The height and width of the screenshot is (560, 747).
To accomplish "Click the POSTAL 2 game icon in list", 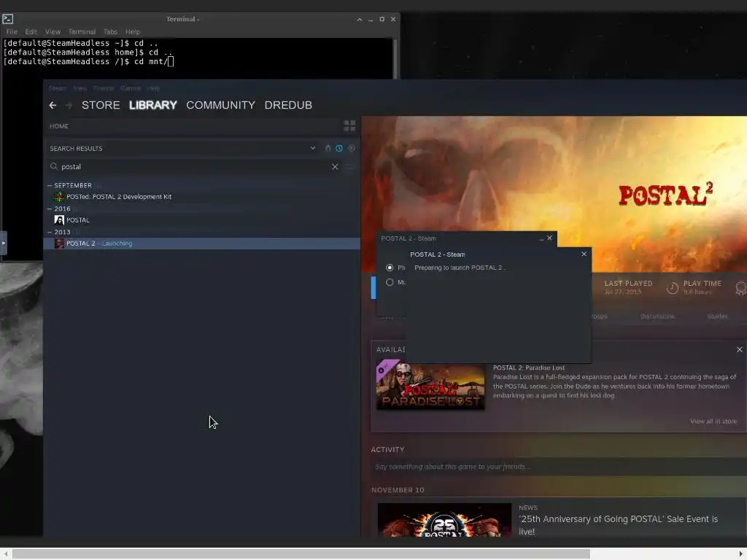I will coord(59,244).
